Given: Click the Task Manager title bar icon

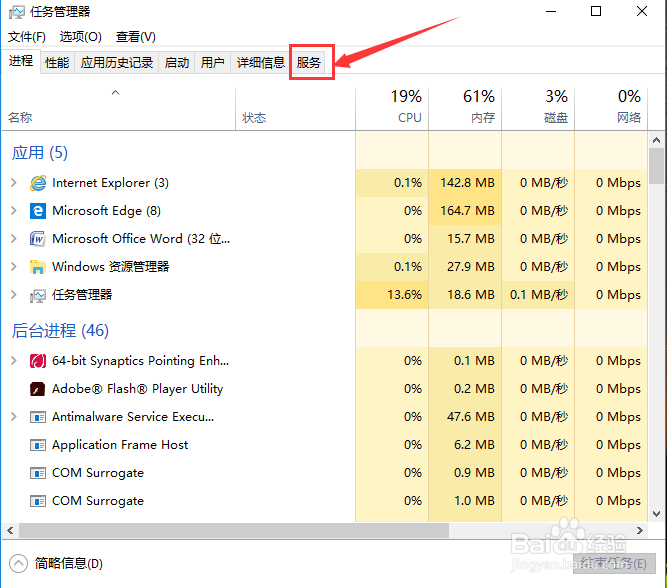Looking at the screenshot, I should (x=17, y=12).
